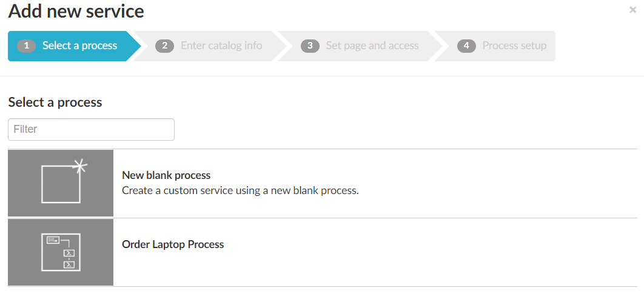
Task: Close the Add new service dialog
Action: (x=633, y=10)
